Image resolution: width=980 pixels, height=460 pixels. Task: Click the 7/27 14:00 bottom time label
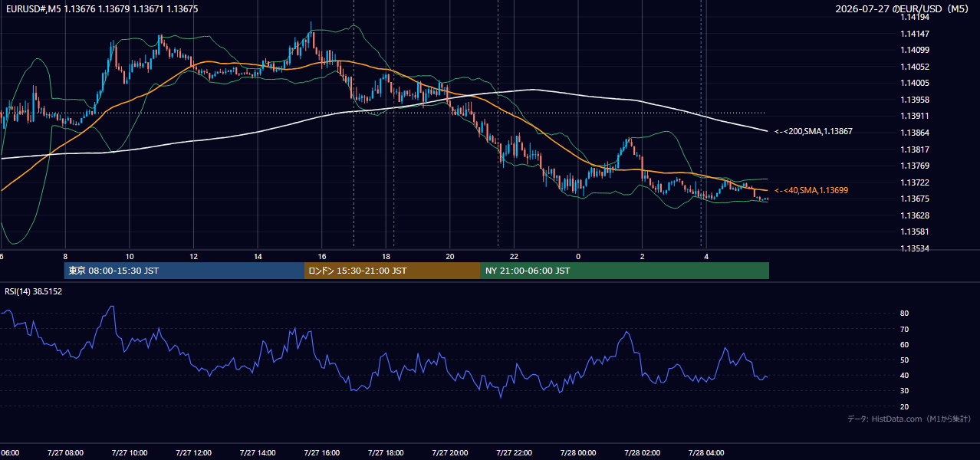[x=258, y=452]
